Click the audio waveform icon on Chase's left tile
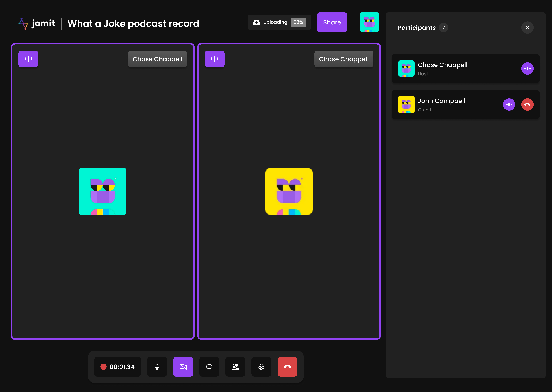The width and height of the screenshot is (552, 392). pos(28,59)
